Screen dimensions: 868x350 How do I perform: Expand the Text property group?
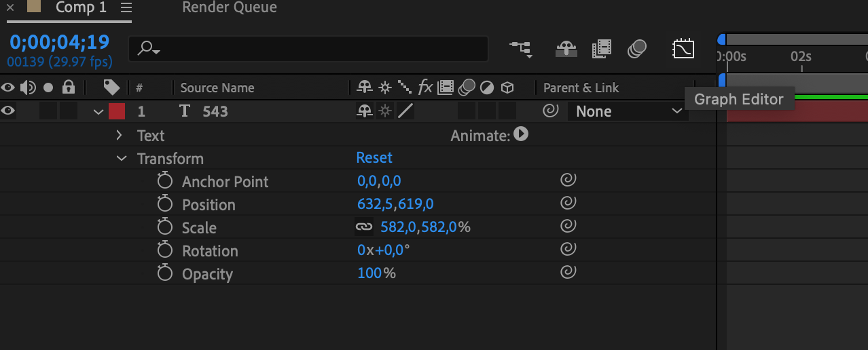coord(120,135)
